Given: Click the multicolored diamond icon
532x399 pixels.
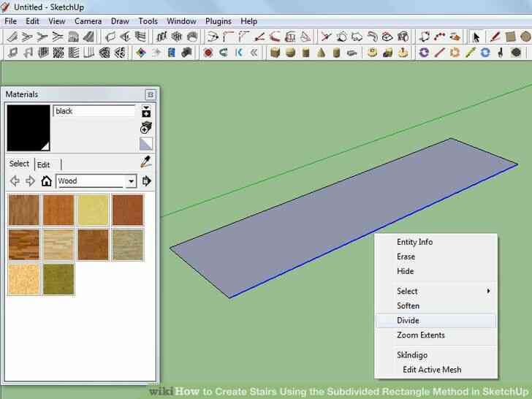Looking at the screenshot, I should point(141,53).
